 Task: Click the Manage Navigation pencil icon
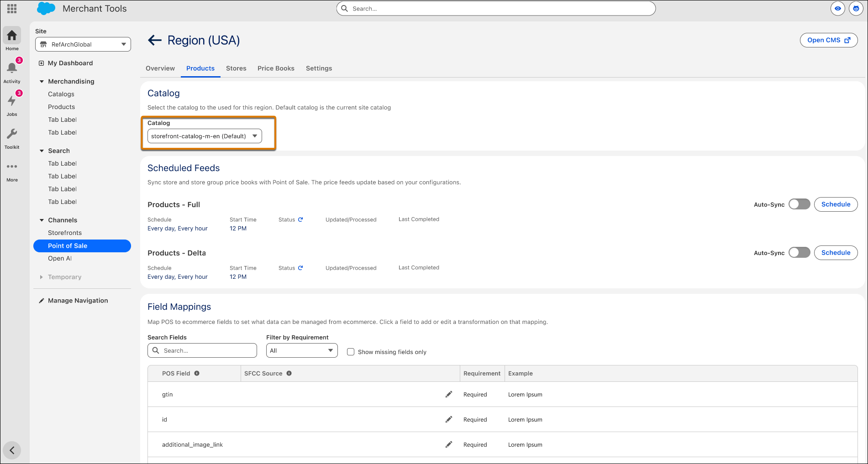point(42,301)
